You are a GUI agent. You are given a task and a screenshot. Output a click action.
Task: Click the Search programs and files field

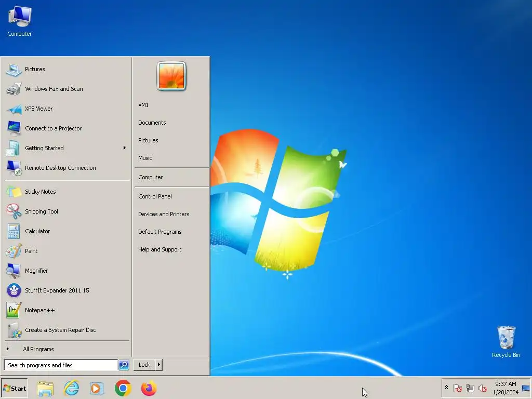[x=61, y=365]
